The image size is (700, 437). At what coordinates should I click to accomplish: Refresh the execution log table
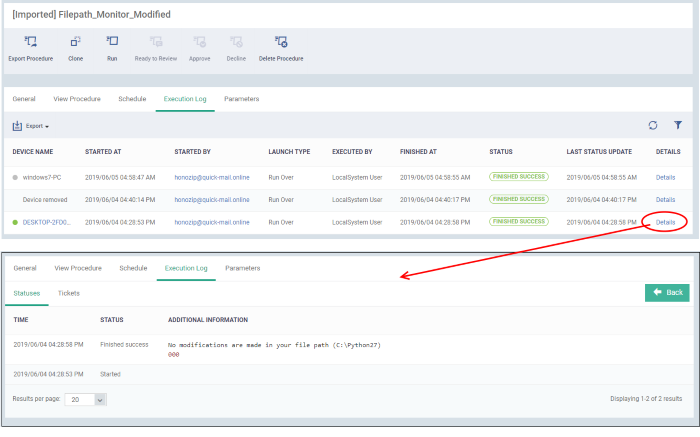[653, 125]
